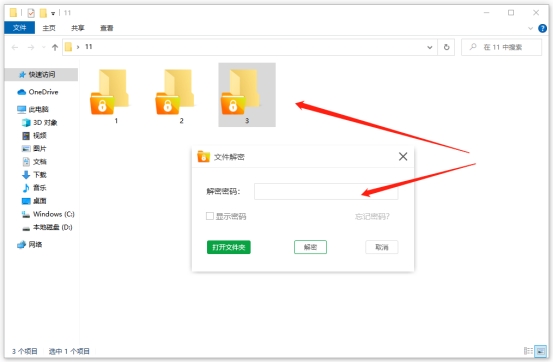Click Quick Access star icon
The width and height of the screenshot is (554, 362).
pyautogui.click(x=22, y=75)
